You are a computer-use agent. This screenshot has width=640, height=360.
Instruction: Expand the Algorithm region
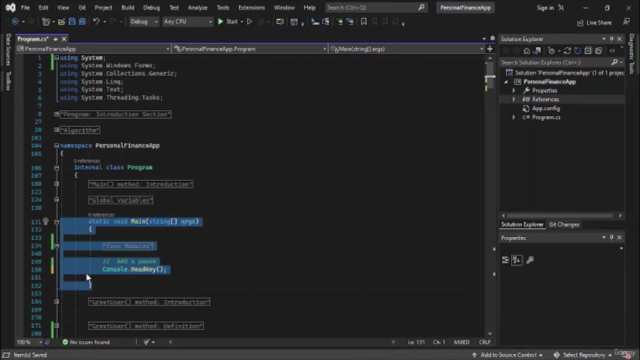(56, 130)
